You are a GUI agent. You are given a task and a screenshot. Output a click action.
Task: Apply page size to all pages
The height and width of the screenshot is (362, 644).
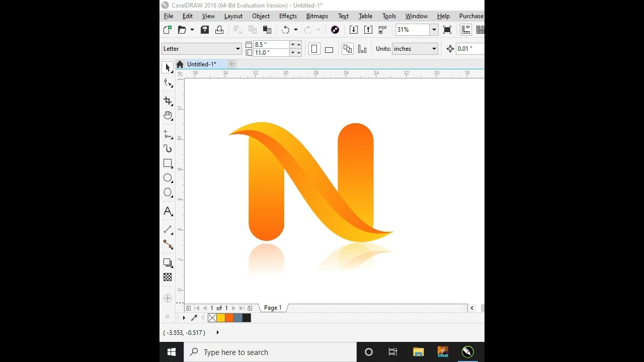point(348,49)
